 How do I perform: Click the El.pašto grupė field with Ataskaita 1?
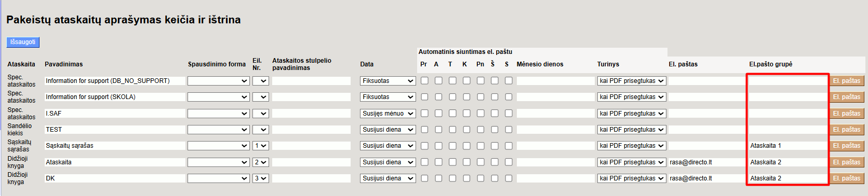[787, 146]
